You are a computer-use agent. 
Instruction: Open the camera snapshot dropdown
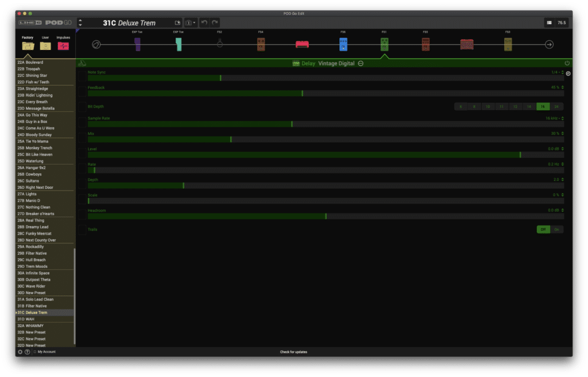(x=190, y=23)
